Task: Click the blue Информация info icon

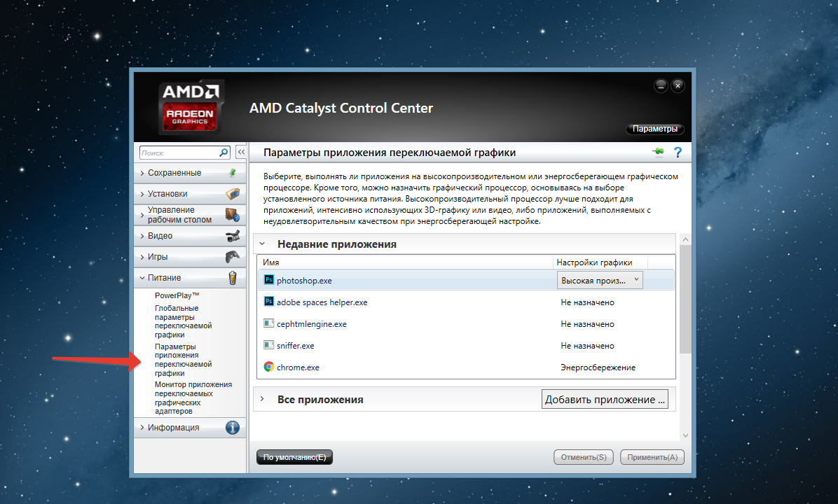Action: (x=233, y=428)
